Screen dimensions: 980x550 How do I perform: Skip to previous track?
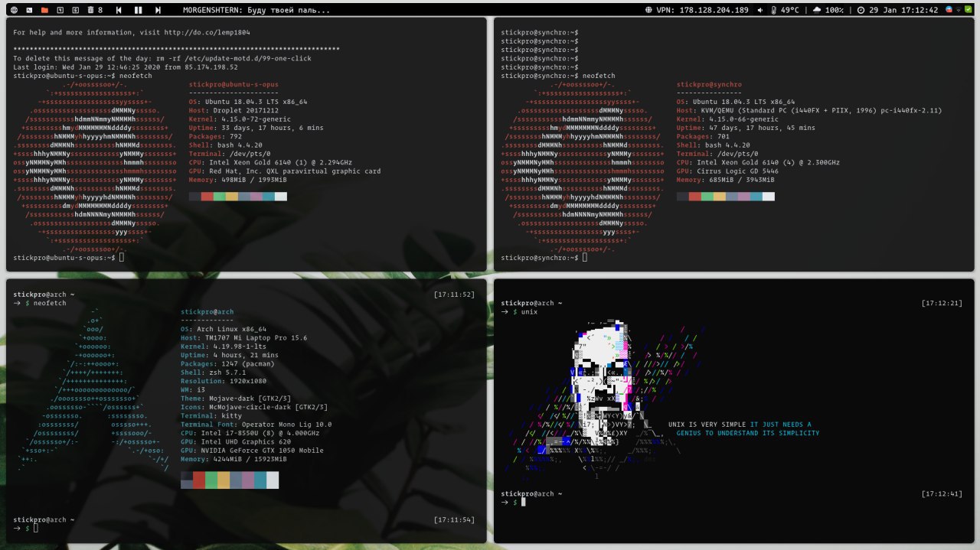click(119, 10)
